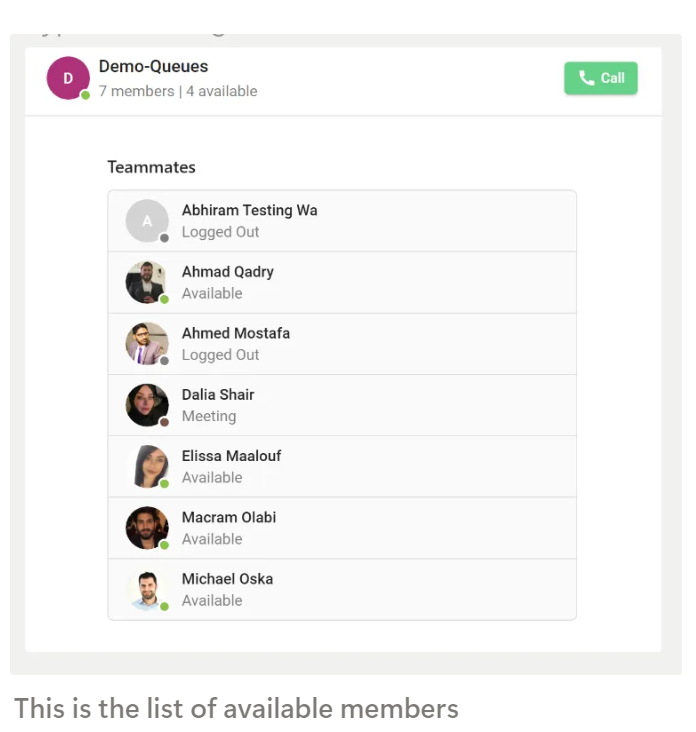Select teammate name Elissa Maalouf
The height and width of the screenshot is (732, 696).
(231, 456)
